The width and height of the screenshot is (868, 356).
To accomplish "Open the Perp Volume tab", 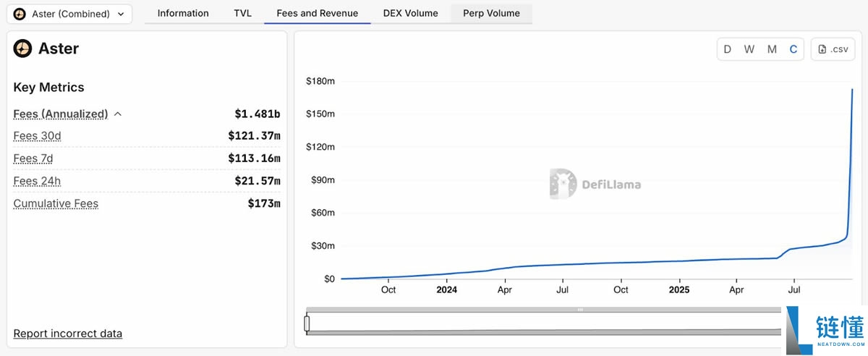I will (492, 13).
